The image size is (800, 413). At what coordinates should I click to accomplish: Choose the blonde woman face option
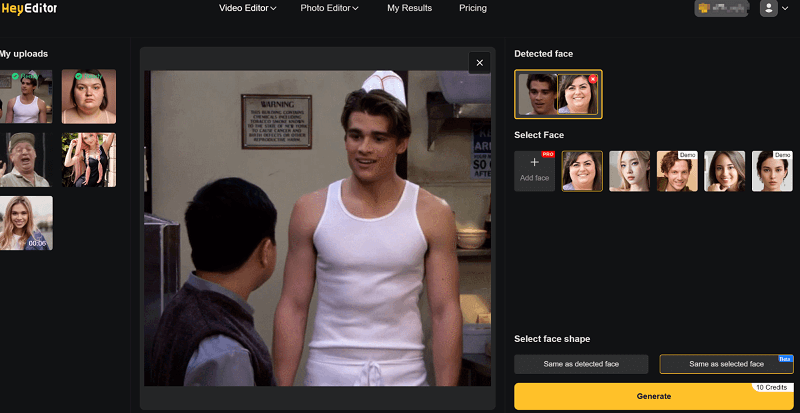pos(629,171)
